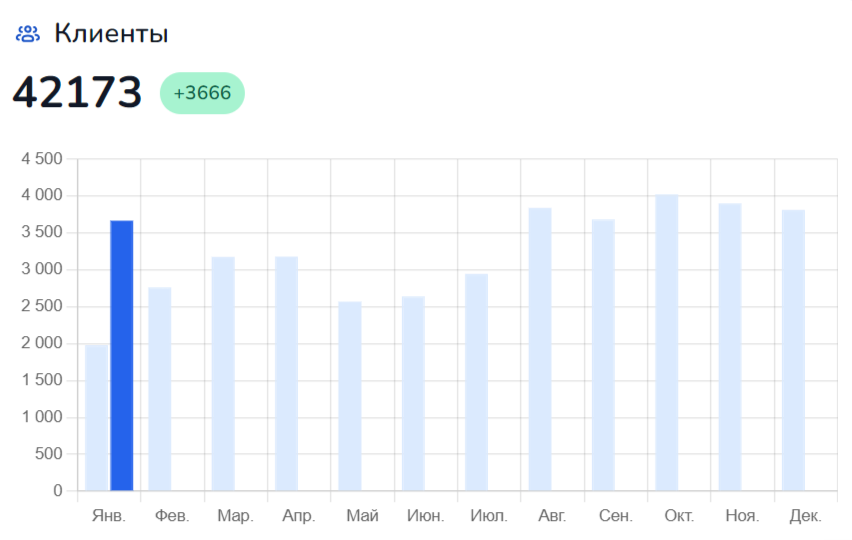Select the highlighted dark blue January bar

coord(121,355)
